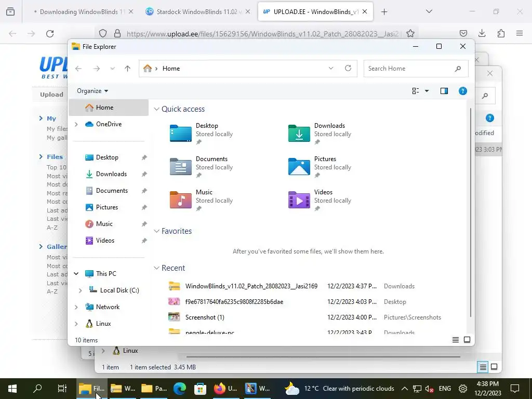Viewport: 532px width, 399px height.
Task: Expand the Network tree node
Action: (x=76, y=307)
